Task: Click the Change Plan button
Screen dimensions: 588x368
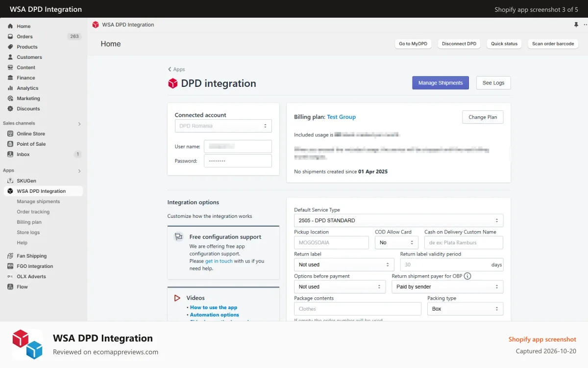Action: (x=483, y=117)
